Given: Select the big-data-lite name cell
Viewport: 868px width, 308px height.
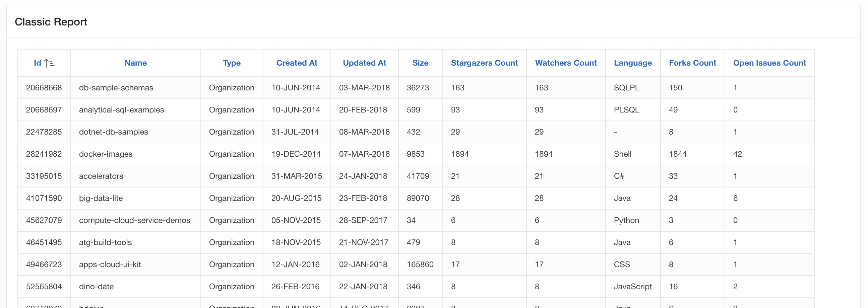Looking at the screenshot, I should [x=101, y=198].
